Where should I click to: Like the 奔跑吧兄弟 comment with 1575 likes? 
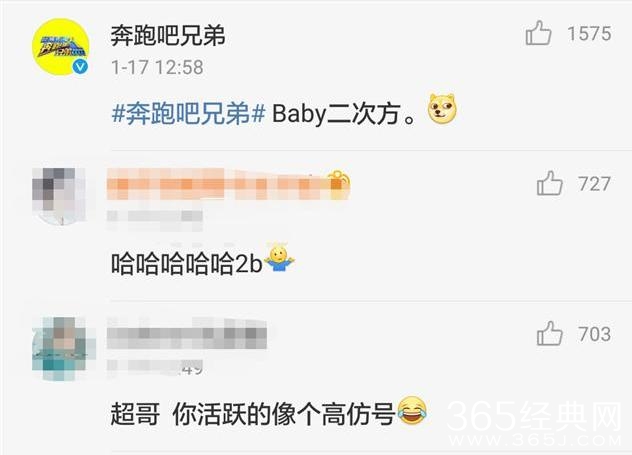click(538, 33)
